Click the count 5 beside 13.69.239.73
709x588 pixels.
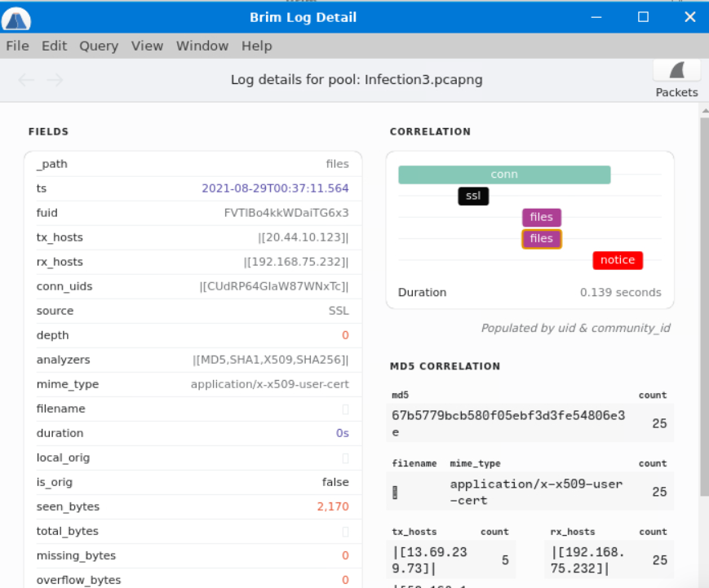(x=505, y=560)
